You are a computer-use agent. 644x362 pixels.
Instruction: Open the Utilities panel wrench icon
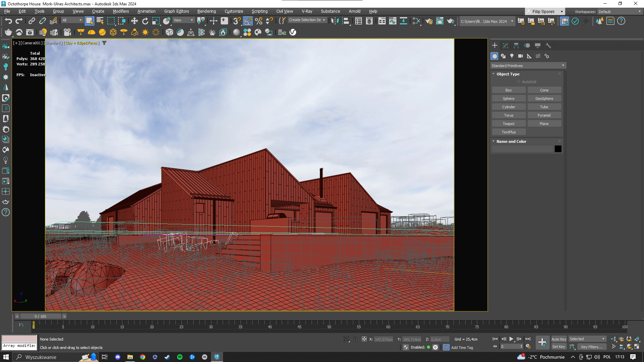tap(548, 46)
